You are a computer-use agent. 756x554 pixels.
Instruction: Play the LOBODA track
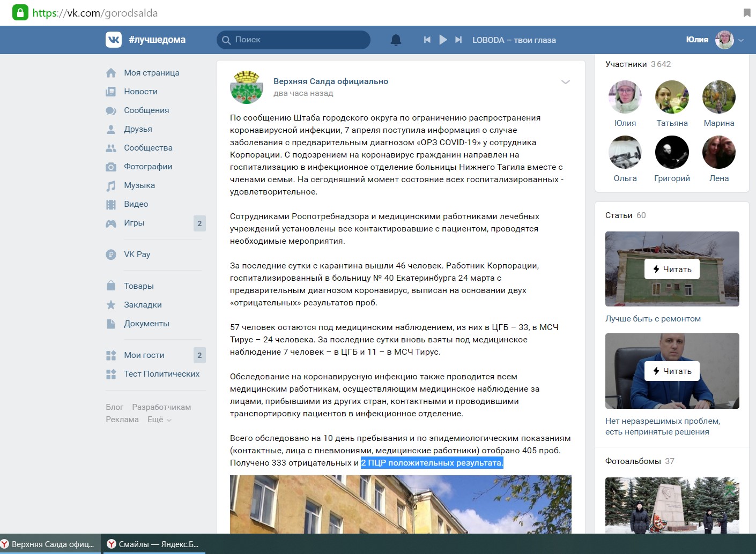coord(443,40)
